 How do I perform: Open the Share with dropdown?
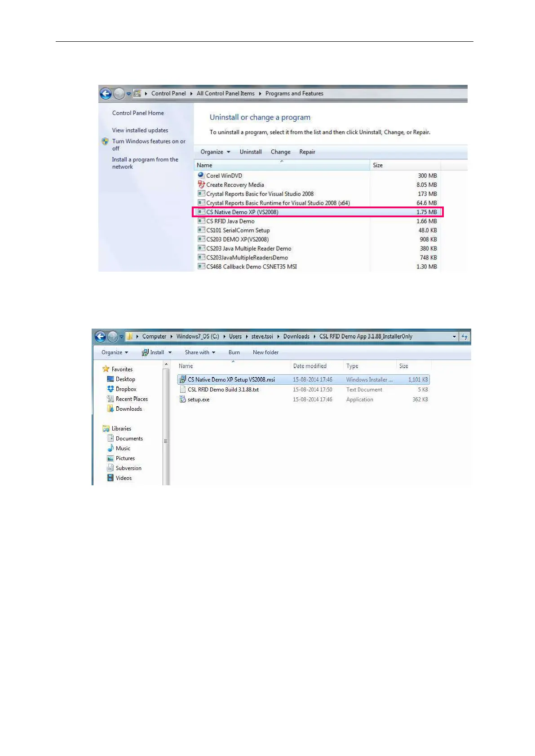(200, 352)
